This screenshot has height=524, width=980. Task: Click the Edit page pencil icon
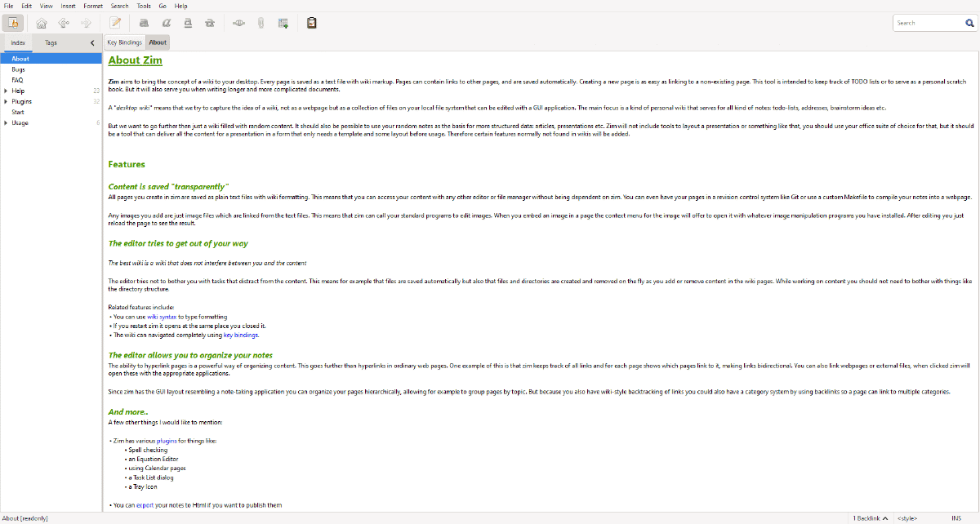click(x=114, y=23)
